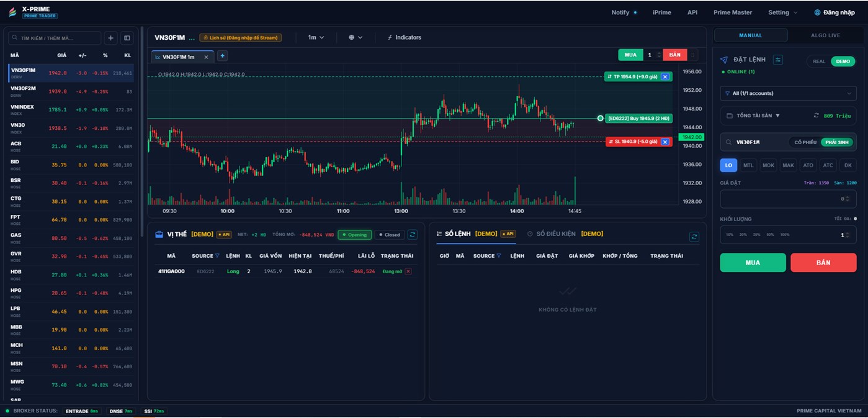Remove the SL 1940.9 stop-loss line
The height and width of the screenshot is (418, 868).
tap(665, 142)
